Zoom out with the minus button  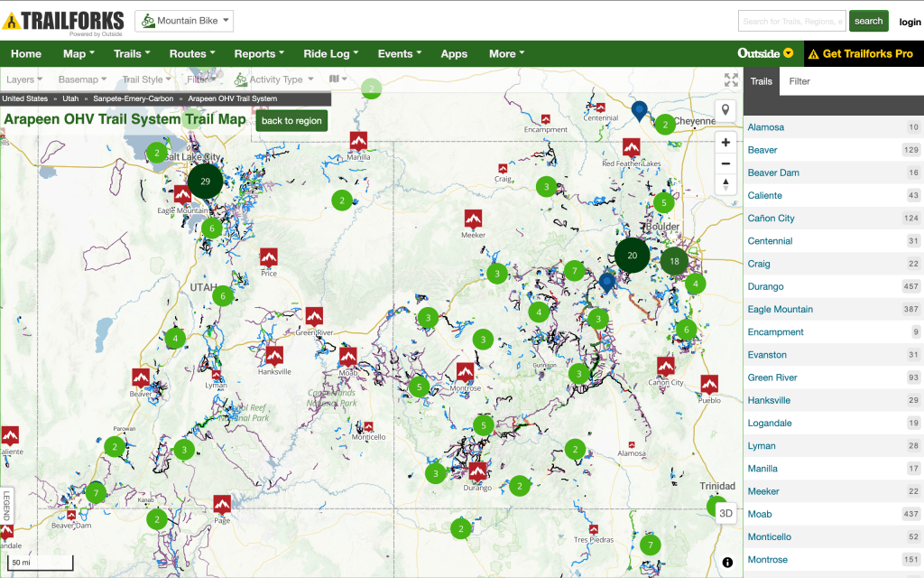pyautogui.click(x=725, y=163)
